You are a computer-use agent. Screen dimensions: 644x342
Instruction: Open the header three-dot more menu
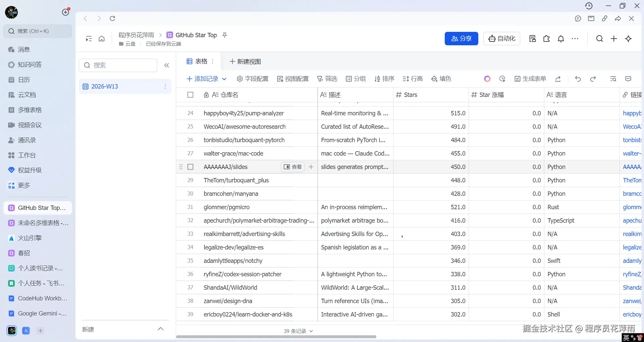pyautogui.click(x=575, y=39)
